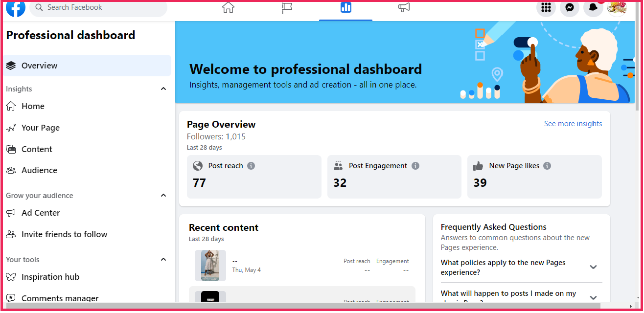Open the Thu, May 4 post thumbnail
Image resolution: width=644 pixels, height=313 pixels.
(210, 266)
